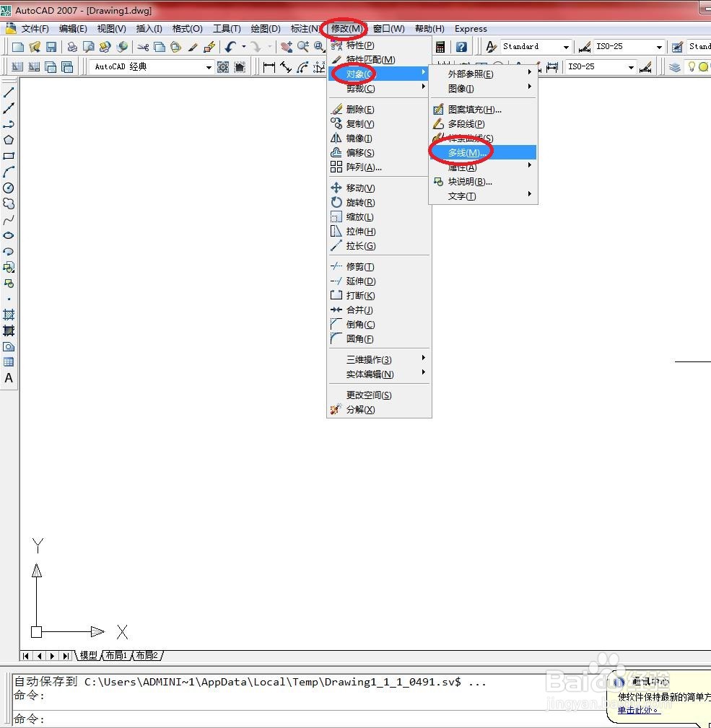
Task: Open the QuickCalc calculator icon
Action: coord(440,46)
